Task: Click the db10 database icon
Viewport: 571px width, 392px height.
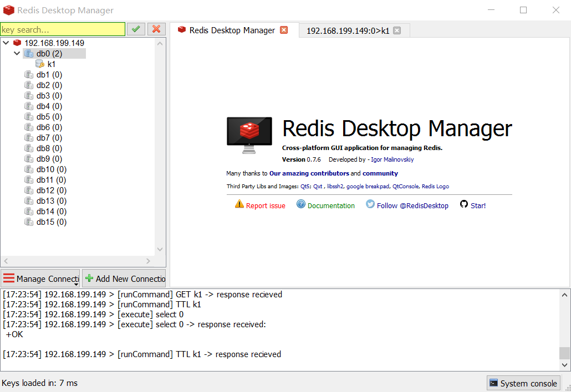Action: (29, 169)
